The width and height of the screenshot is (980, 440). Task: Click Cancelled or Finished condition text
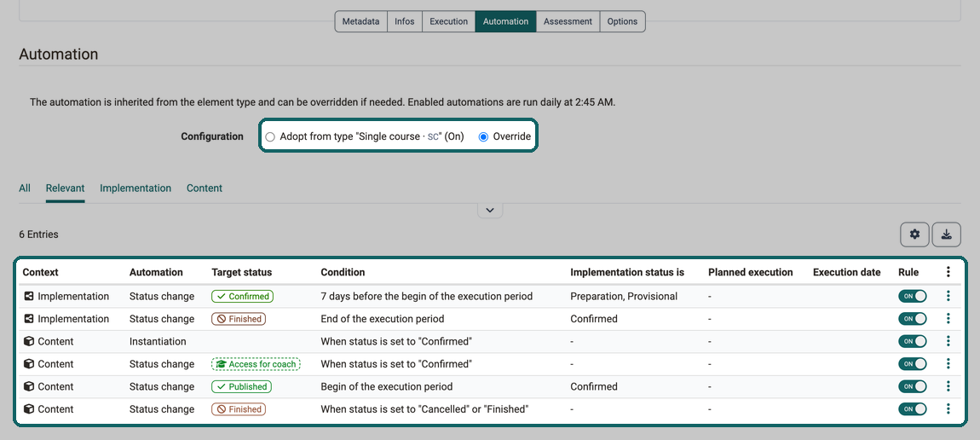tap(425, 408)
